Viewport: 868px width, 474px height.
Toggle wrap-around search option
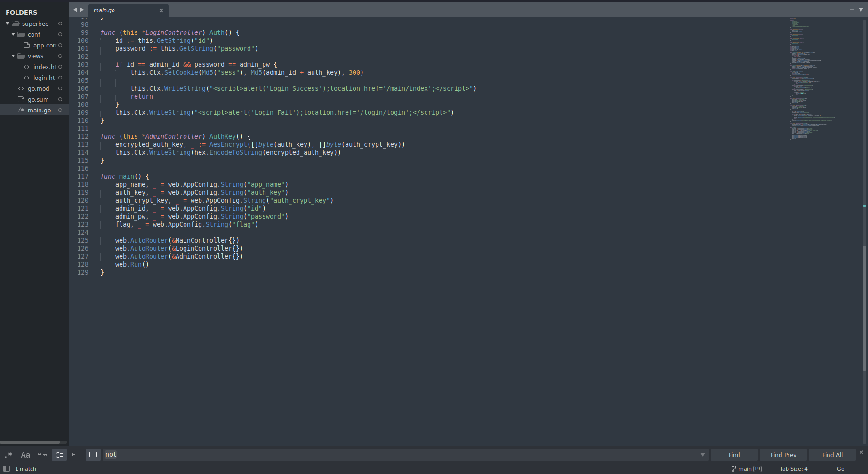59,455
